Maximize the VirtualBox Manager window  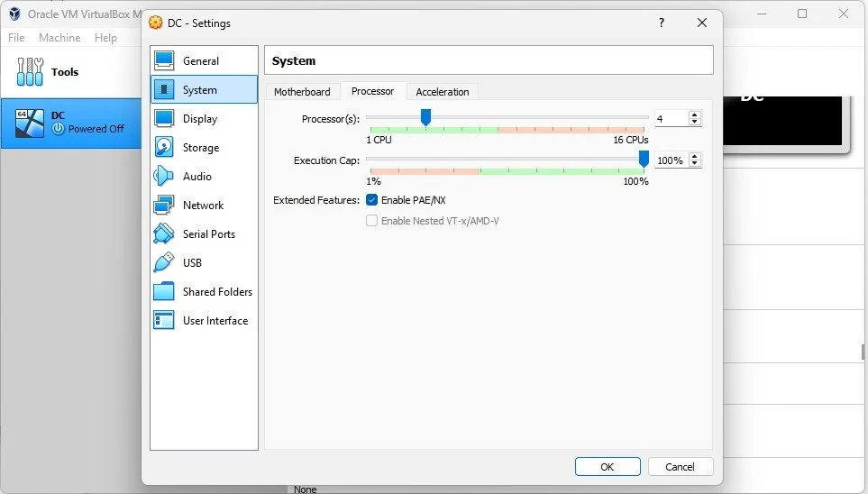pyautogui.click(x=802, y=14)
